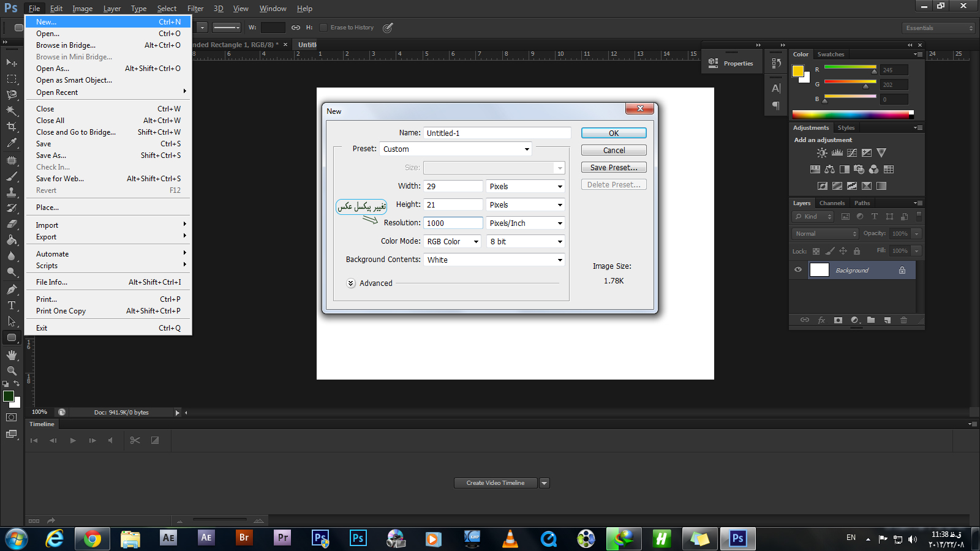Screen dimensions: 980x551
Task: Select the Move tool
Action: [12, 62]
